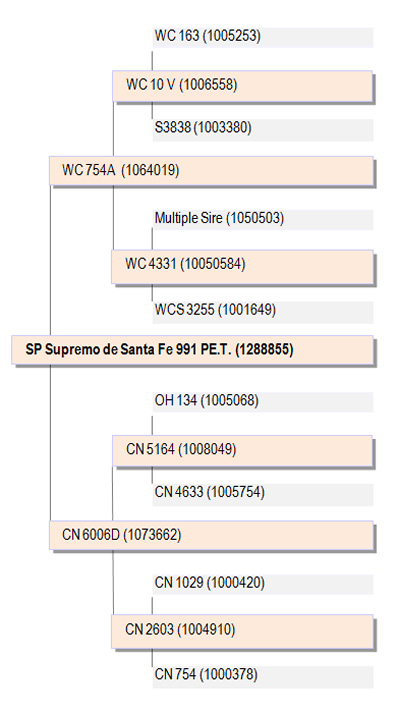Click registration number 1004910 beside CN 2603

(x=206, y=630)
